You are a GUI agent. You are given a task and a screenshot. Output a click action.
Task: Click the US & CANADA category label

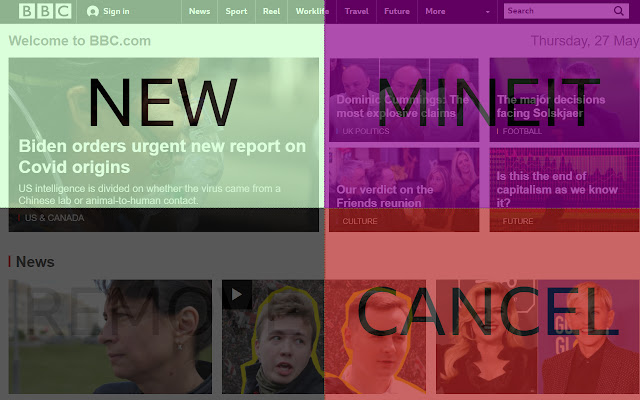[54, 218]
